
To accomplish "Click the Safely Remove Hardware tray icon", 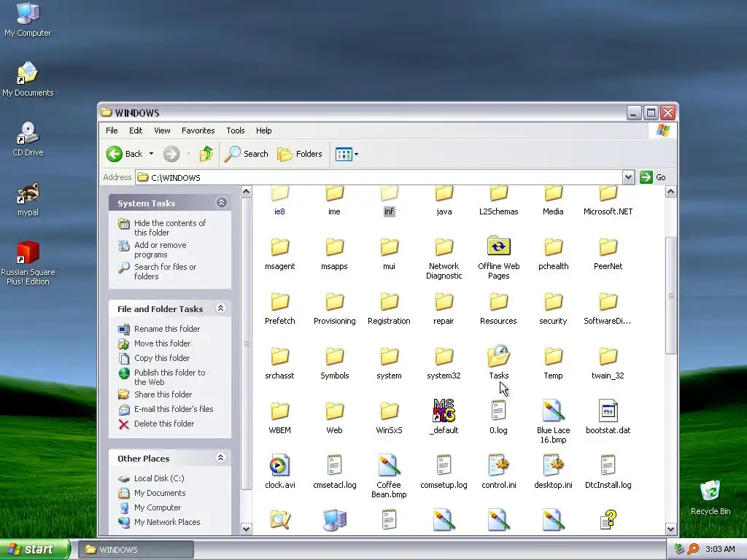I will click(679, 549).
